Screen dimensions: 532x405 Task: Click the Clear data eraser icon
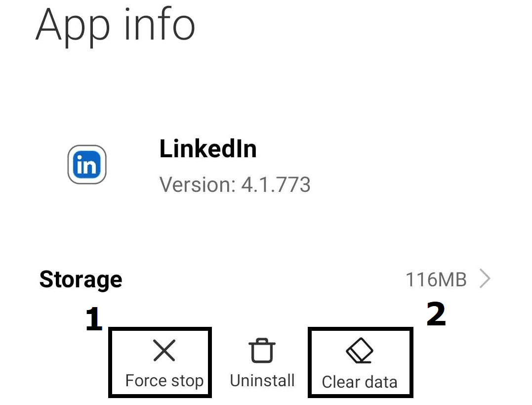click(x=360, y=350)
